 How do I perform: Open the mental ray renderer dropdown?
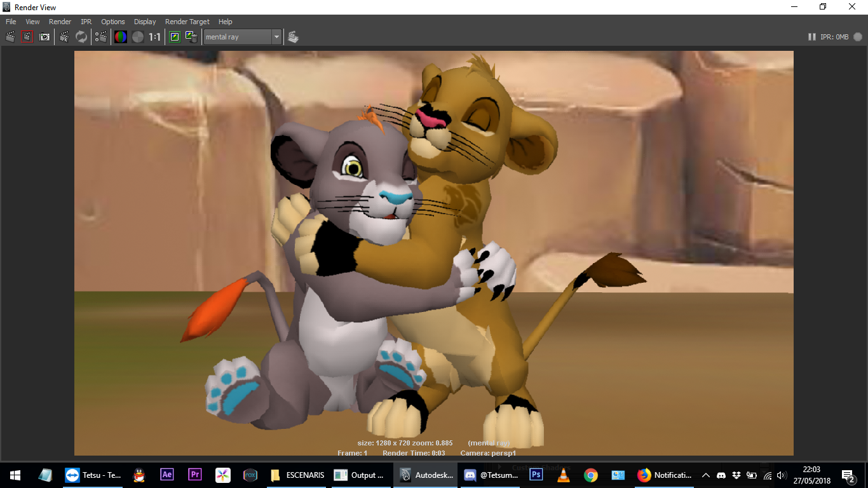tap(243, 37)
